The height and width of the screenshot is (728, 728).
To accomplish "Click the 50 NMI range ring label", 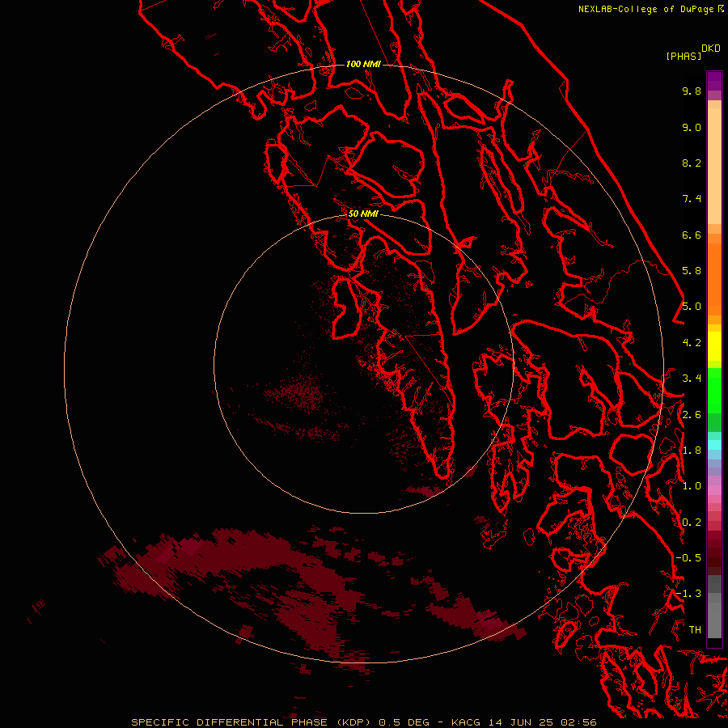I will click(363, 214).
